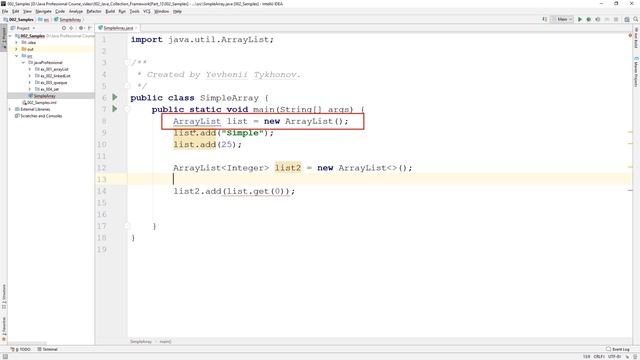The width and height of the screenshot is (640, 360).
Task: Open the Edit menu
Action: [x=16, y=11]
